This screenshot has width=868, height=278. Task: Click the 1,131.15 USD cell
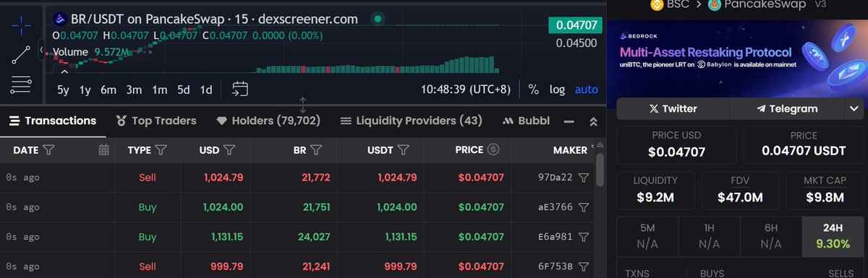[224, 237]
